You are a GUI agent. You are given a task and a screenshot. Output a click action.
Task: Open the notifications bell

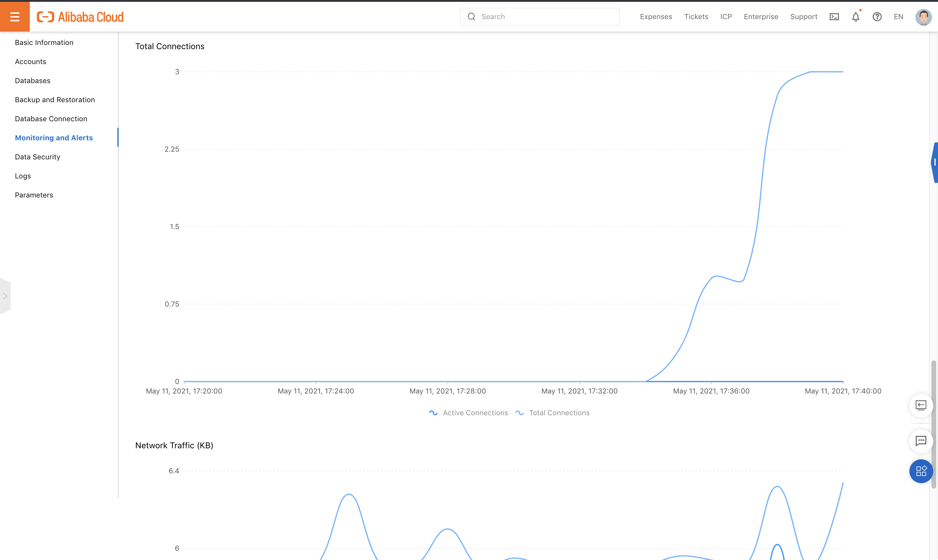tap(856, 17)
